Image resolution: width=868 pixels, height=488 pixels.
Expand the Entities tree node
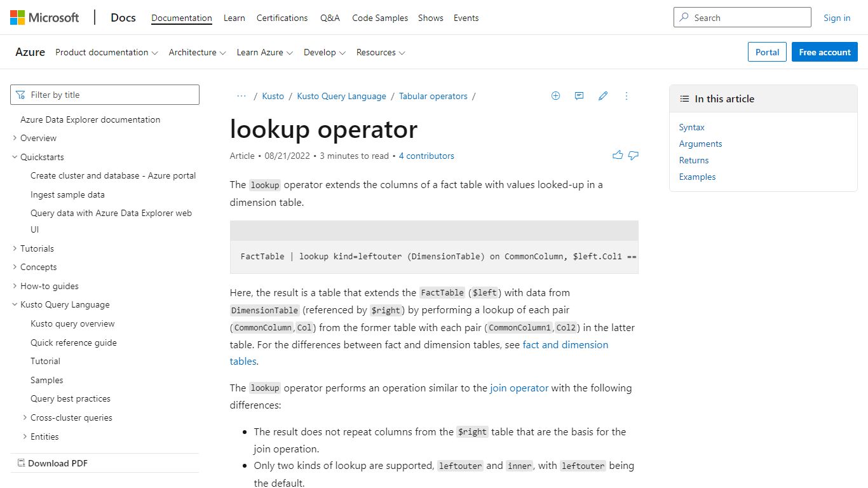coord(25,437)
